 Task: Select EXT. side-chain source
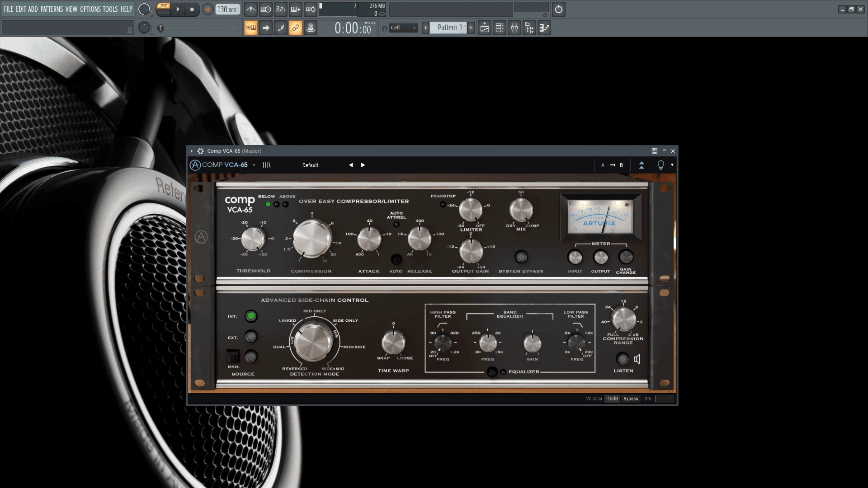pos(251,337)
